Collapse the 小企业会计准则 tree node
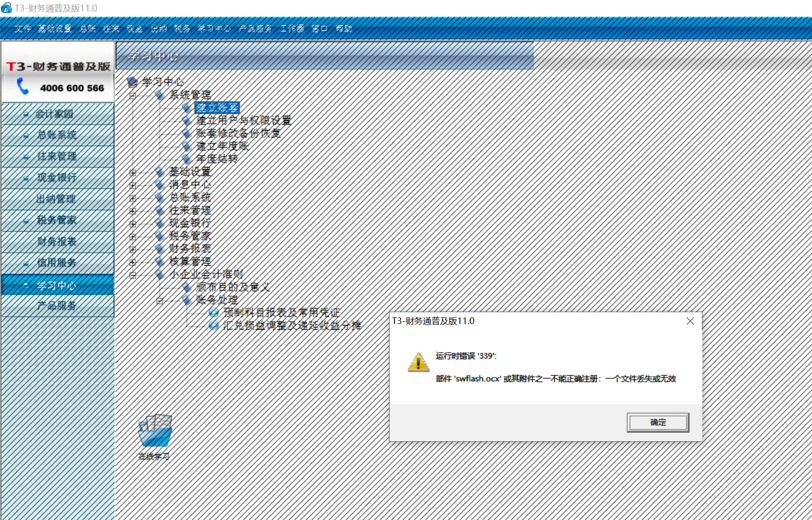Viewport: 812px width, 520px height. coord(133,275)
